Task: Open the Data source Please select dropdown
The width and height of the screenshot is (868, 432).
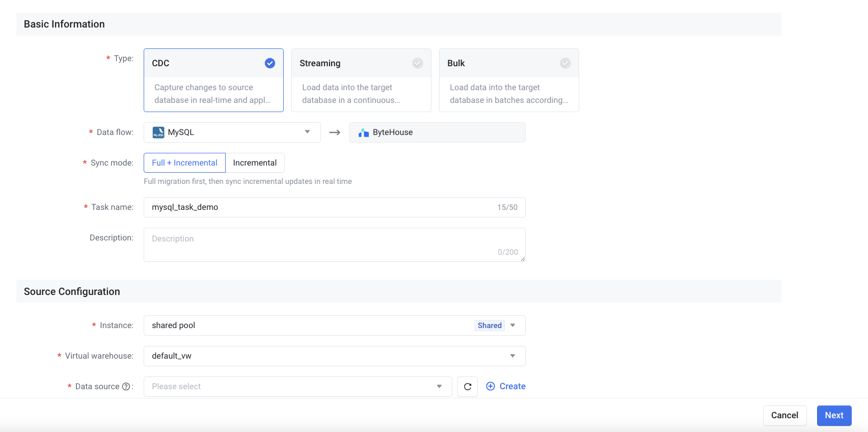Action: [297, 387]
